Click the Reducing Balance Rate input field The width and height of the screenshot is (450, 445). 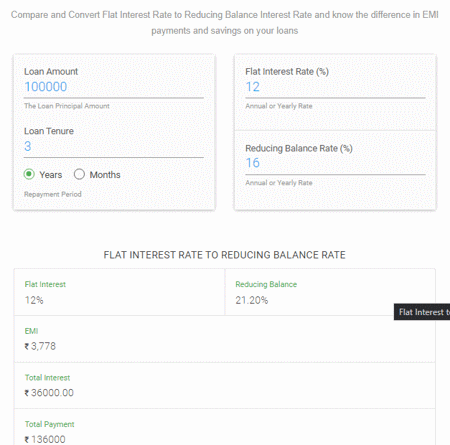tap(335, 163)
